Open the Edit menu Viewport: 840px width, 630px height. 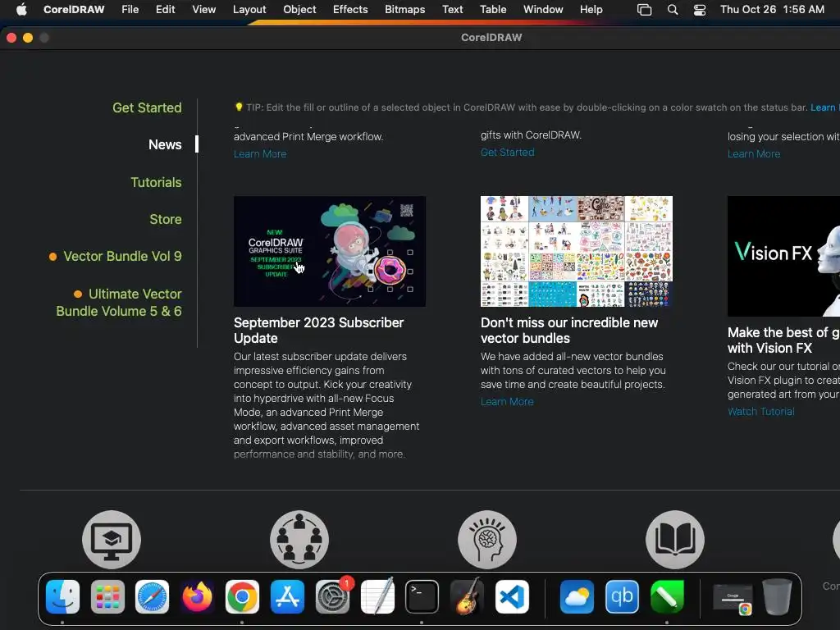165,10
